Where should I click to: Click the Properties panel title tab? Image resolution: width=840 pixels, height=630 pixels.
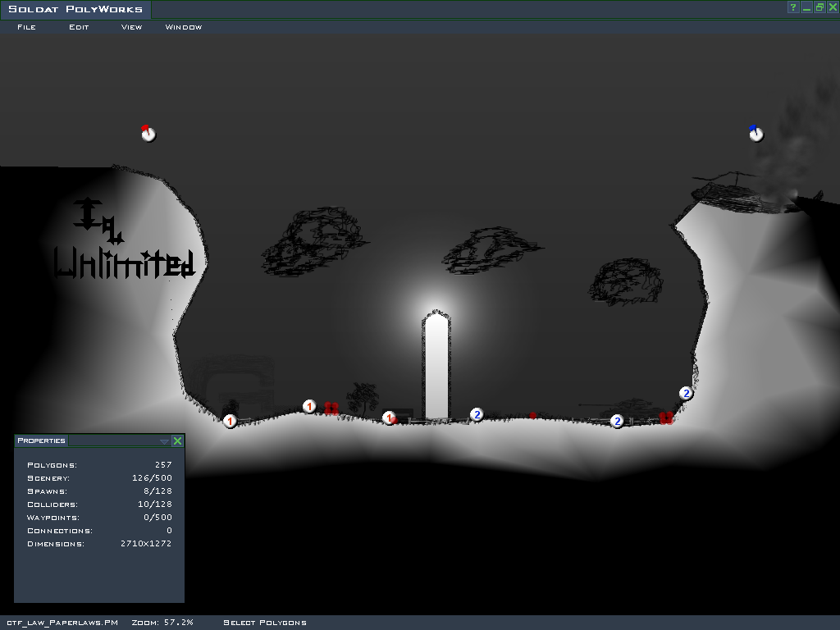pos(42,441)
